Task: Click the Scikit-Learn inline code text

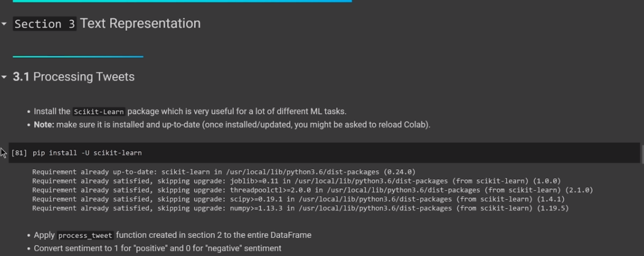Action: (x=99, y=111)
